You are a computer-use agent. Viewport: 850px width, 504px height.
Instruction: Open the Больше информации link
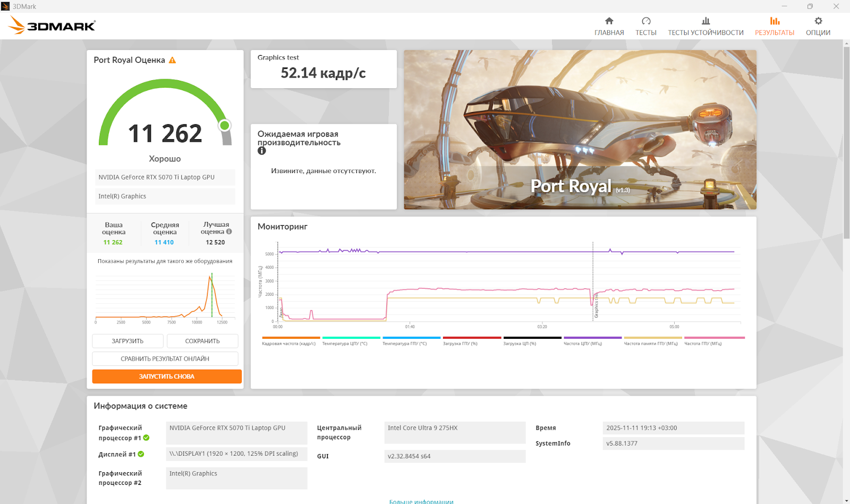pyautogui.click(x=421, y=501)
